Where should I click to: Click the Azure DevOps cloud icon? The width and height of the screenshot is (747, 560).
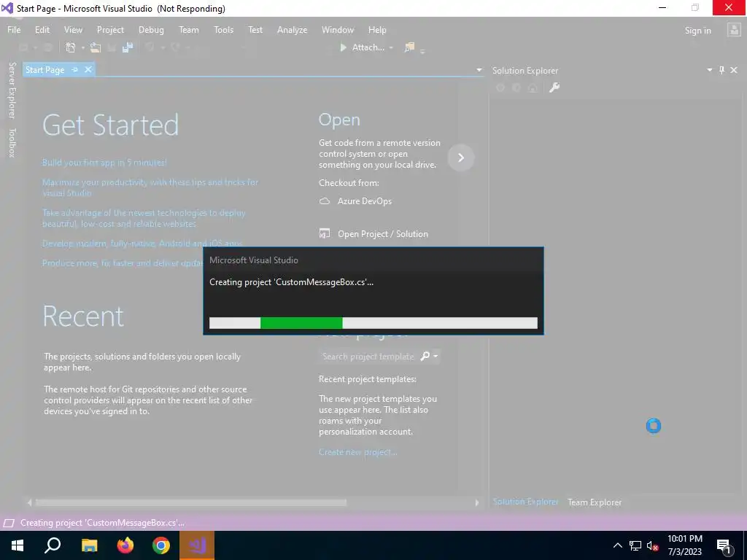[325, 201]
